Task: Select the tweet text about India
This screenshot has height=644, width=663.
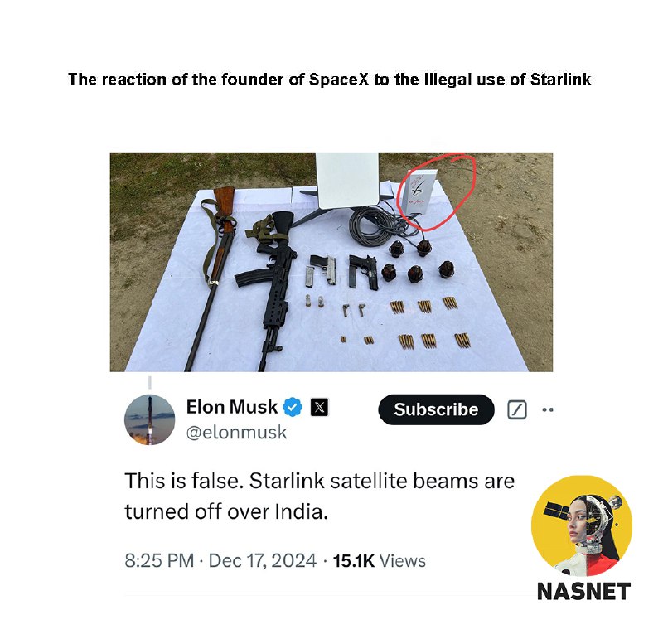Action: tap(320, 496)
